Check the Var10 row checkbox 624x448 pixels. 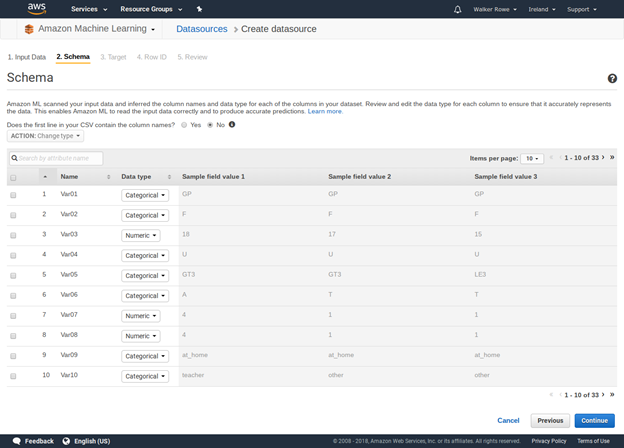[x=13, y=376]
